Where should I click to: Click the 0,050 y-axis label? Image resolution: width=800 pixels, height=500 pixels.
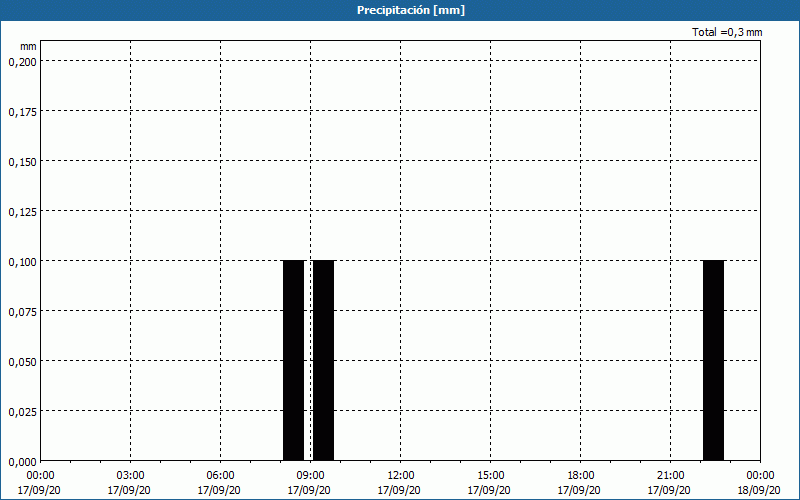22,362
